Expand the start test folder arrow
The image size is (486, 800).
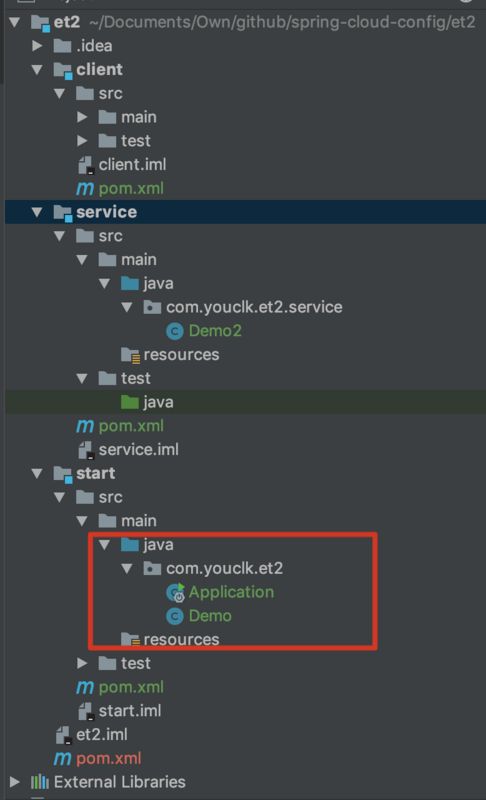tap(82, 663)
